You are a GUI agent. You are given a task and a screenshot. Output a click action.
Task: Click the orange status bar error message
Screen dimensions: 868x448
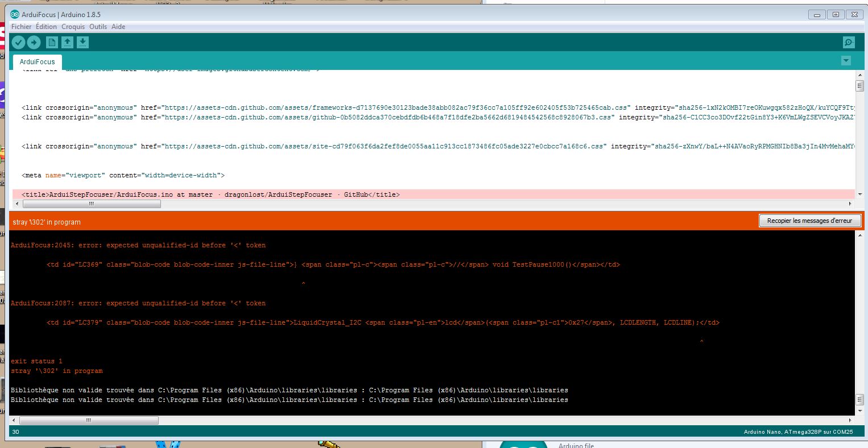[47, 222]
